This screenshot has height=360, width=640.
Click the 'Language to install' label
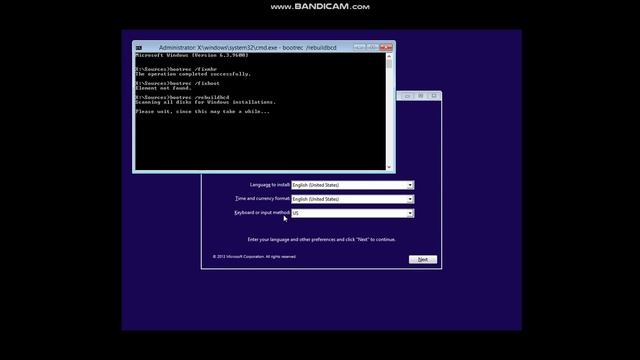[x=269, y=185]
